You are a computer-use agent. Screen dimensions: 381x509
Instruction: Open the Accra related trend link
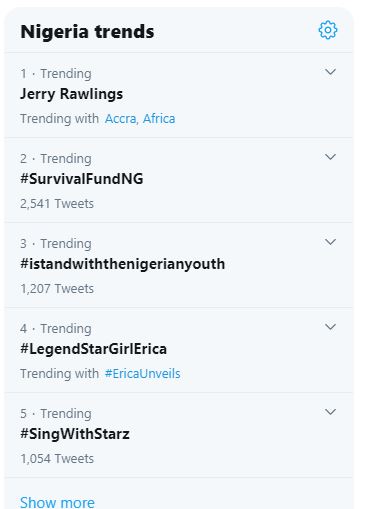(121, 119)
